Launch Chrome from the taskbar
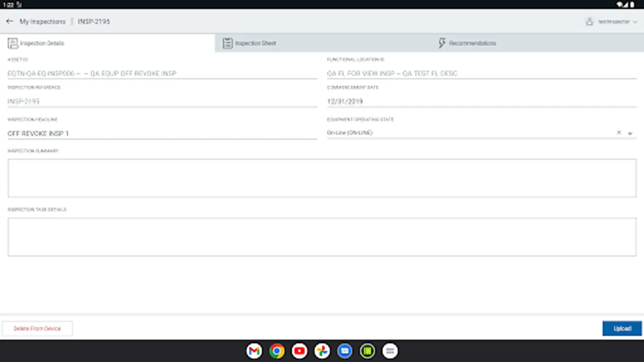Screen dimensions: 644x362 (x=277, y=351)
